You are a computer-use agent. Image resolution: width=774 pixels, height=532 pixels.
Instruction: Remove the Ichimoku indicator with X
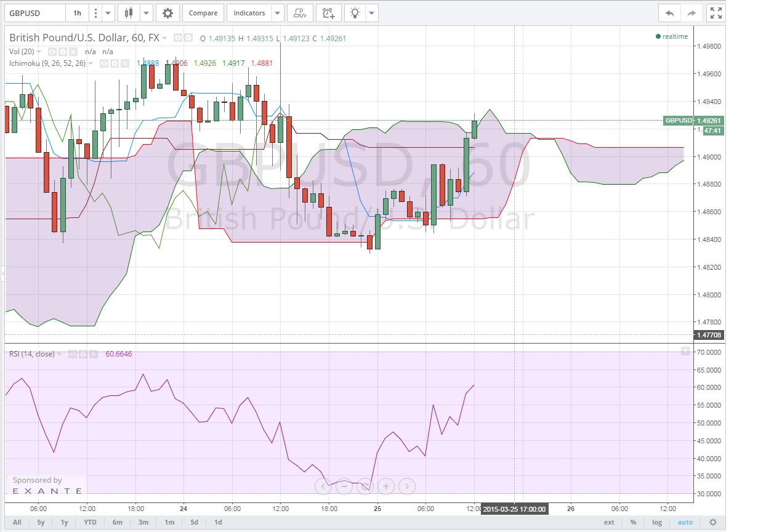point(124,63)
